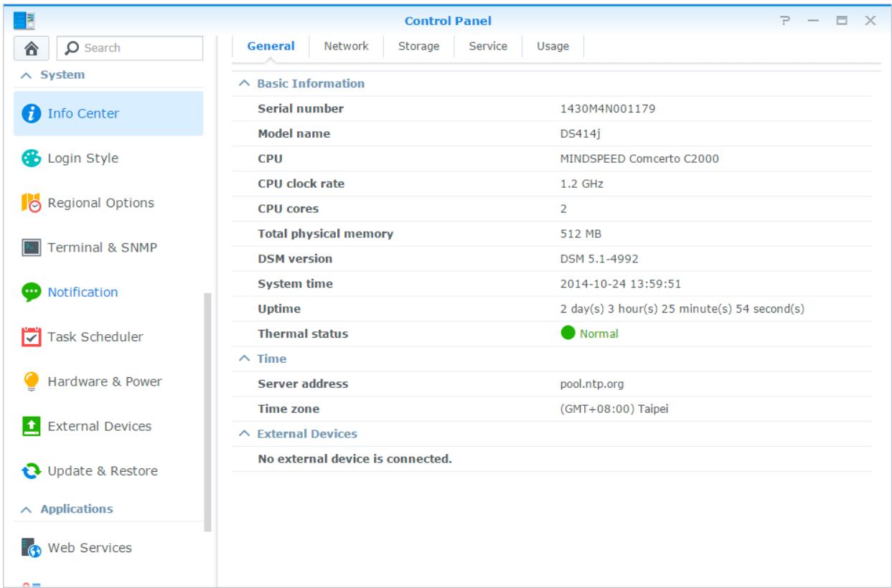The height and width of the screenshot is (588, 892).
Task: Click the Notification speech bubble icon
Action: (31, 293)
